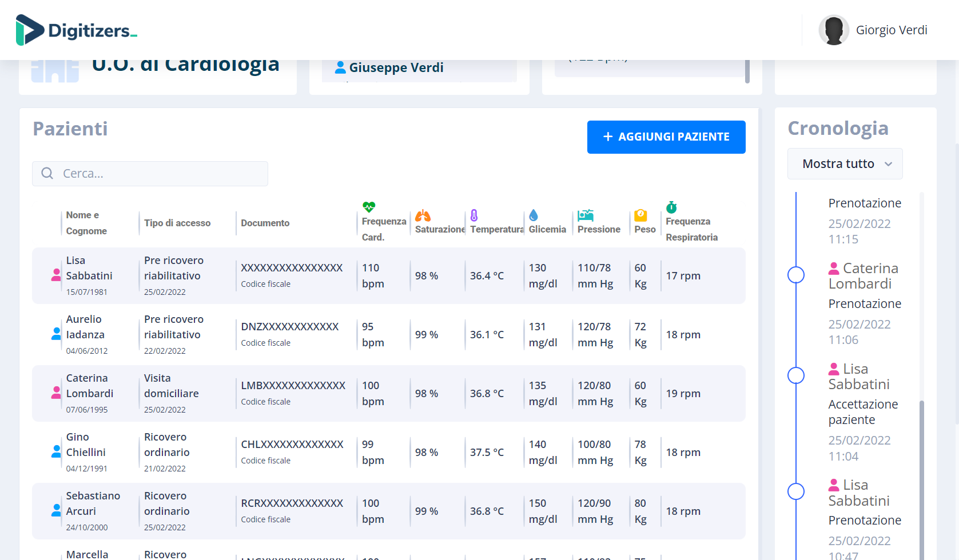The image size is (959, 560).
Task: Focus the Cerca search field
Action: pyautogui.click(x=150, y=174)
